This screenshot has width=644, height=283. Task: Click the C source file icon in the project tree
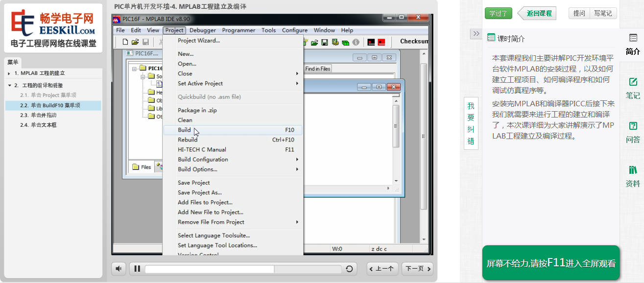[159, 84]
